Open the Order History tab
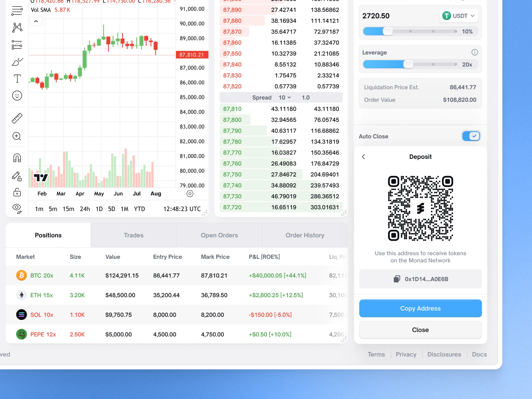The width and height of the screenshot is (532, 399). (305, 235)
